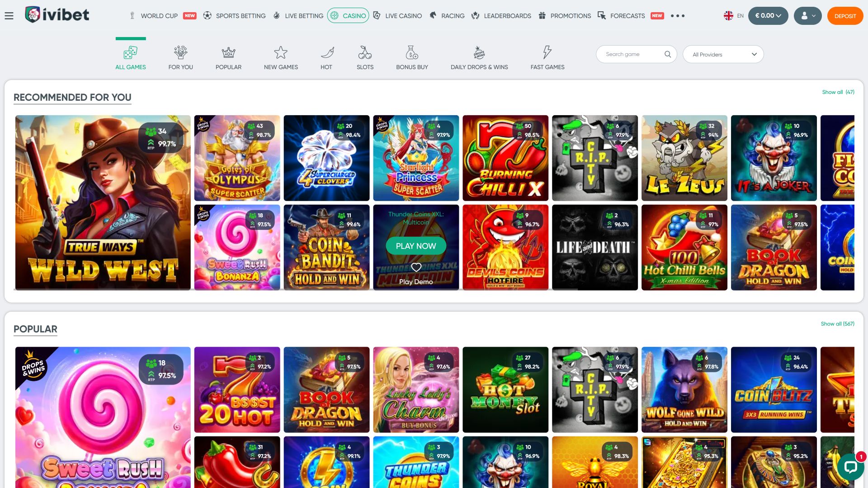Open Coin Blitz Running Wins game

(x=774, y=390)
